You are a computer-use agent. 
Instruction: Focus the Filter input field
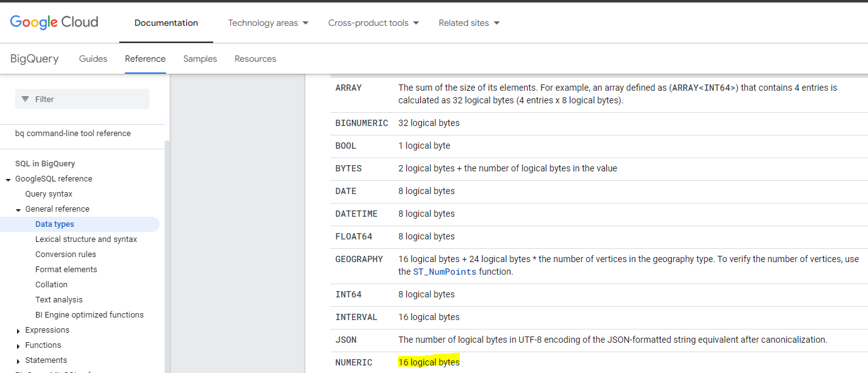pos(82,99)
